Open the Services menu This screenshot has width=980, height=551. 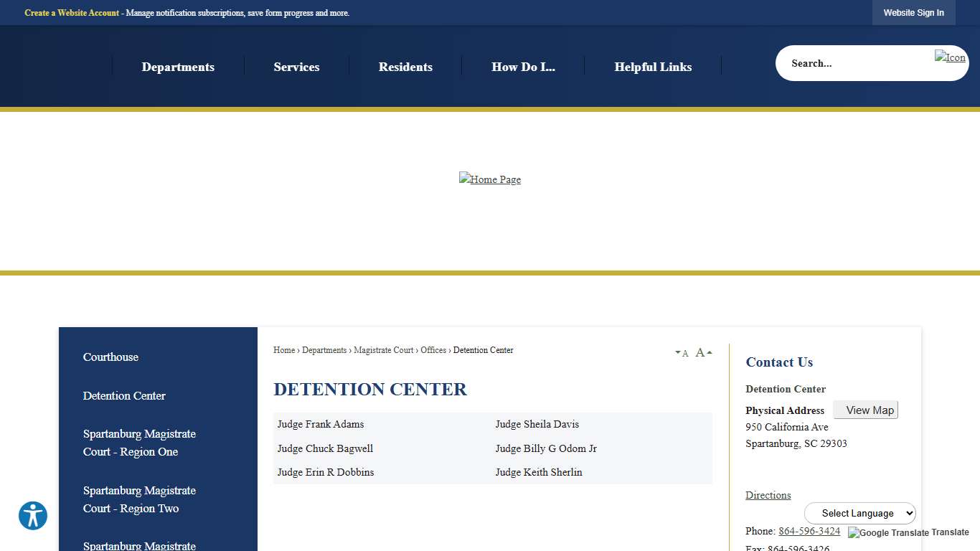296,67
